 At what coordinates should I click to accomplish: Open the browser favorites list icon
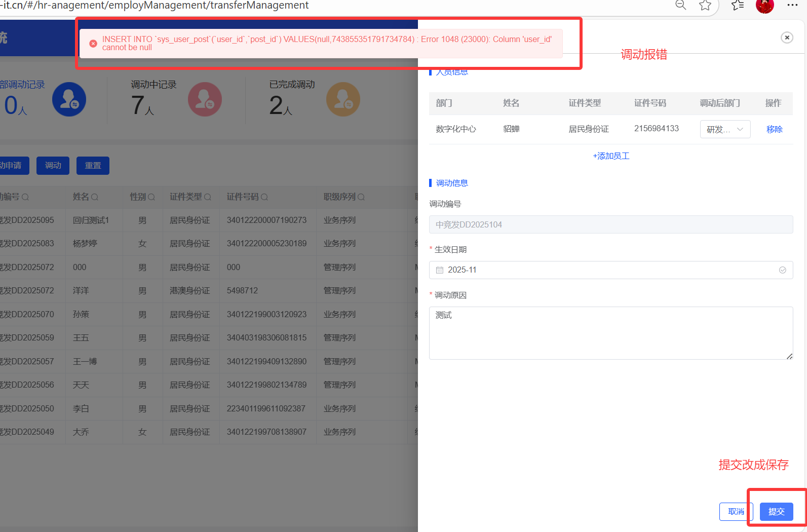pyautogui.click(x=738, y=5)
